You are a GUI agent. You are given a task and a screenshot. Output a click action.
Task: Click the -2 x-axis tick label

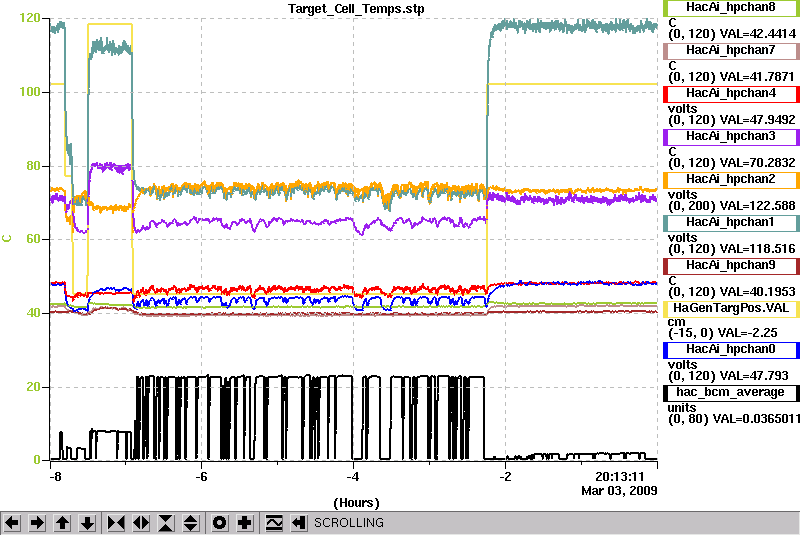[505, 477]
